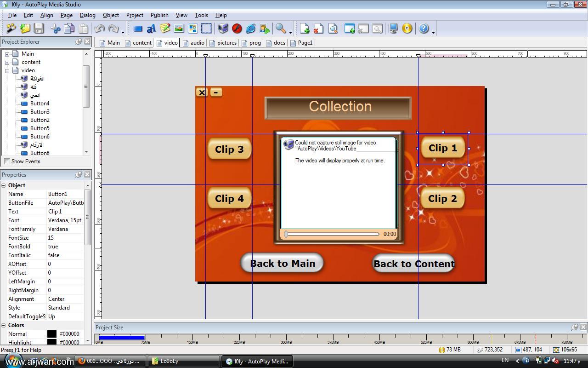Click the Add Page toolbar icon
Image resolution: width=588 pixels, height=368 pixels.
click(x=304, y=29)
